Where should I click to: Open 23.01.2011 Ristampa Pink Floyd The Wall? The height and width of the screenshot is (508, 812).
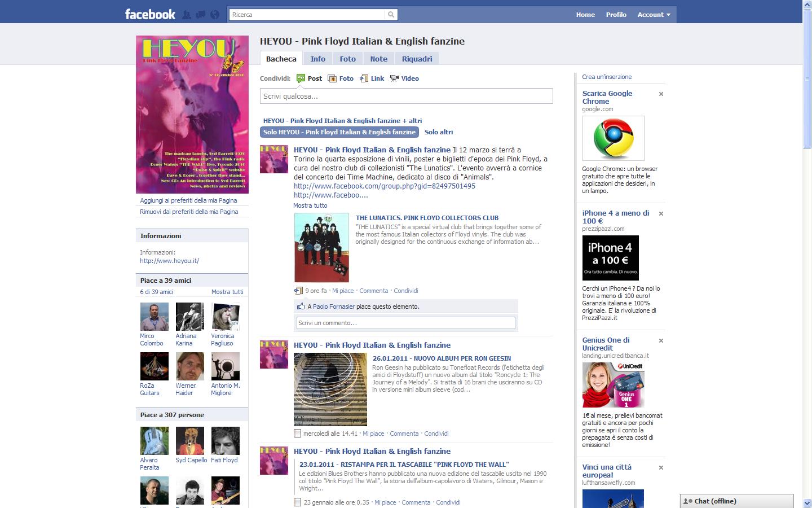404,465
